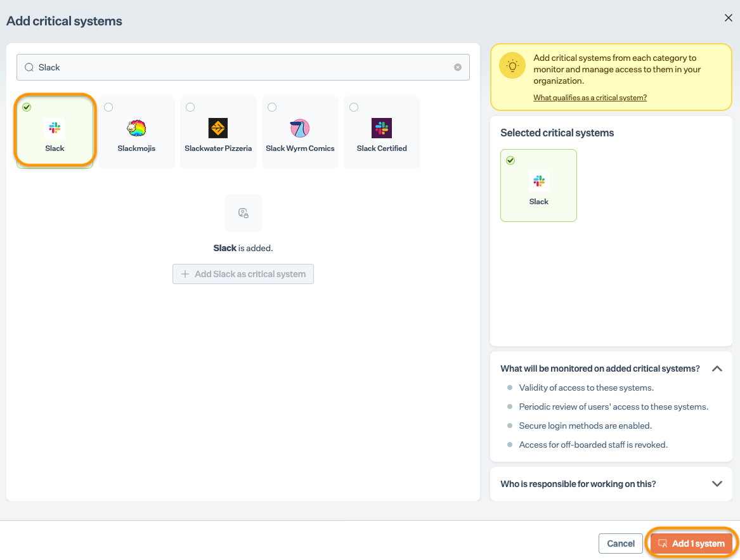Click the Slack Wyrm Comics logo icon
Screen dimensions: 740x560
point(300,128)
